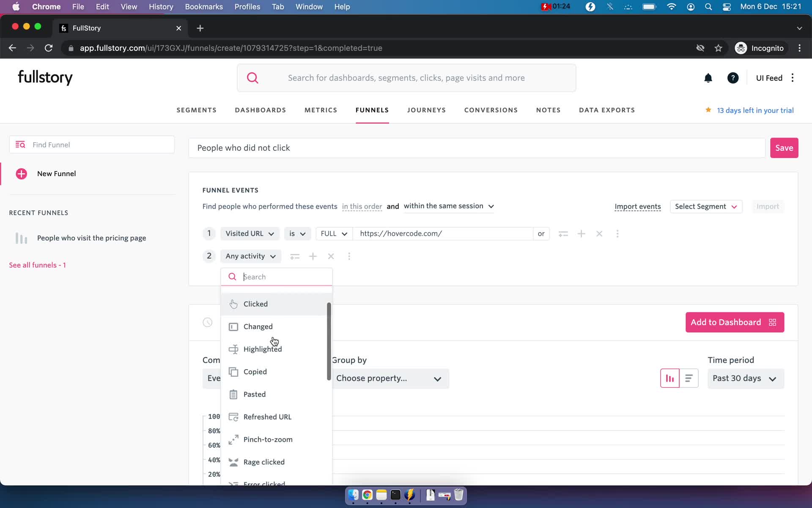The image size is (812, 508).
Task: Click the bar chart view icon
Action: coord(670,378)
